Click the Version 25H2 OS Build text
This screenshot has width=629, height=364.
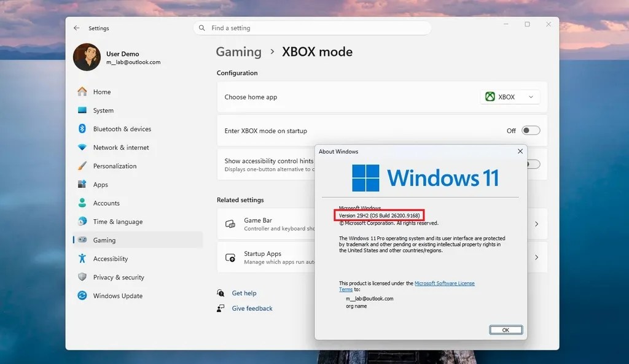[x=379, y=215]
